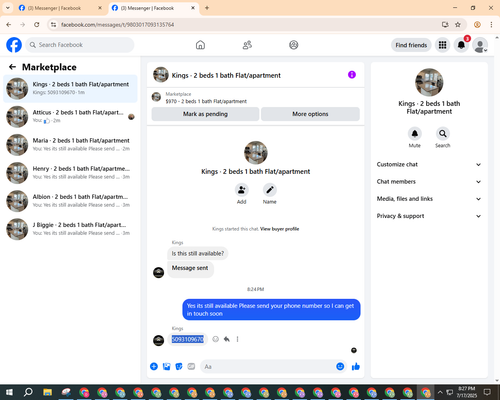Open the J Biggie conversation
The image size is (500, 400).
coord(70,229)
